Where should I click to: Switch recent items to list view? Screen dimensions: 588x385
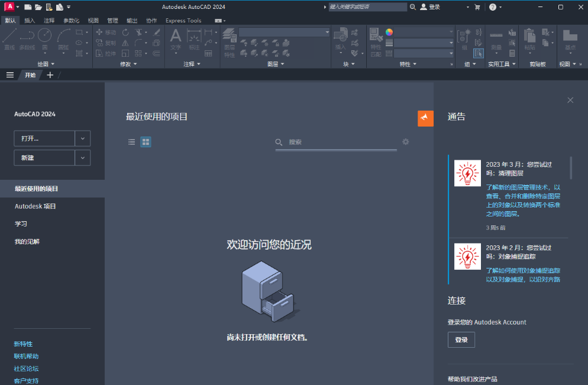pos(132,142)
